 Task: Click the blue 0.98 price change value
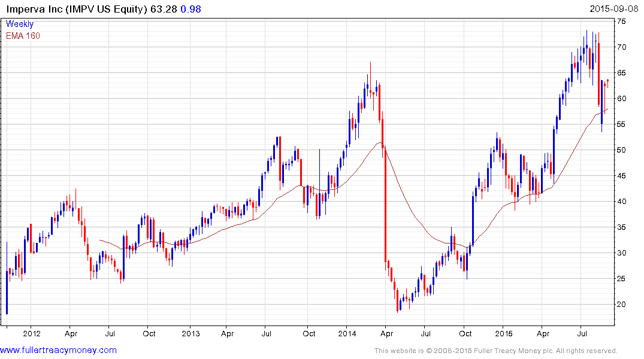coord(191,9)
